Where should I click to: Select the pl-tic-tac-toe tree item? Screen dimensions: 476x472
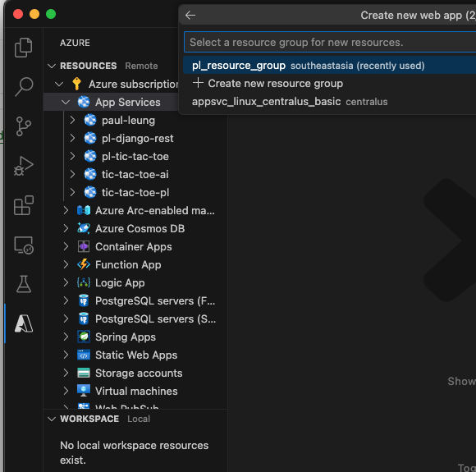coord(135,157)
